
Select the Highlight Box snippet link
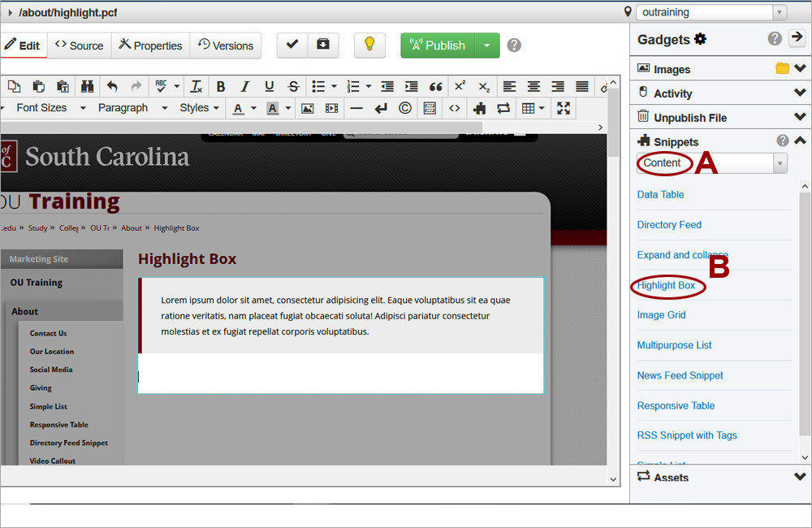(x=667, y=286)
